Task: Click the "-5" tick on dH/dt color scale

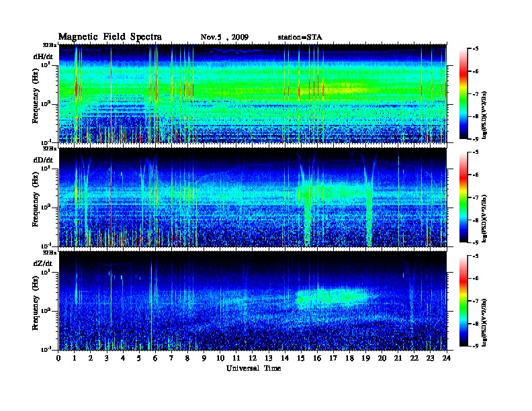Action: click(x=475, y=49)
